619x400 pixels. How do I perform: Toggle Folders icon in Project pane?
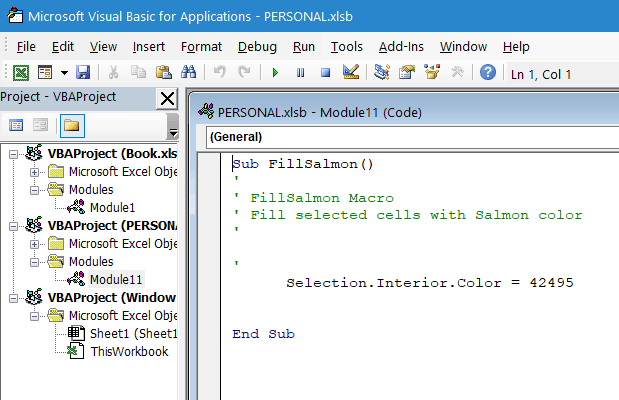72,126
